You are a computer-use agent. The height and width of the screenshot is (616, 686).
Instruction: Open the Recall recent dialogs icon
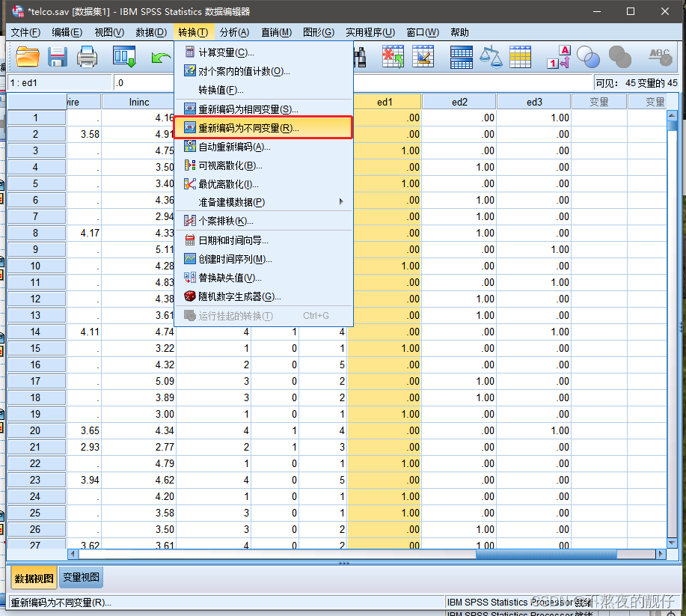pos(125,57)
